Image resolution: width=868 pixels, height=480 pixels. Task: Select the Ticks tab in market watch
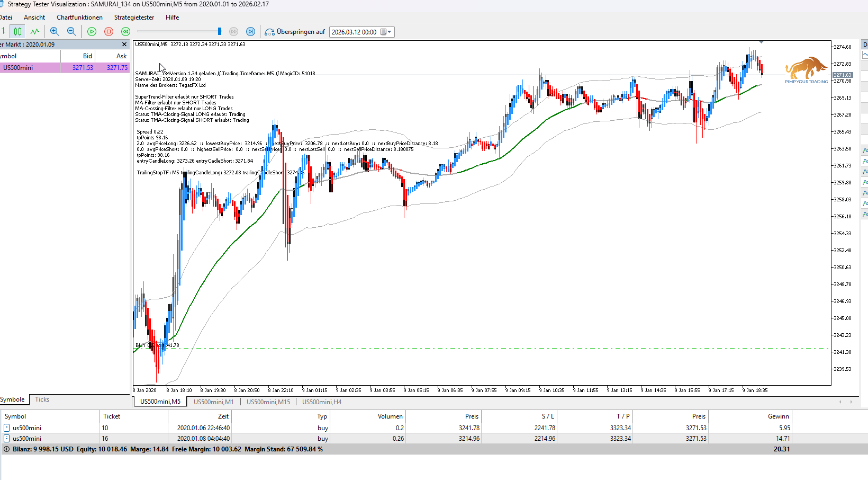pyautogui.click(x=42, y=399)
